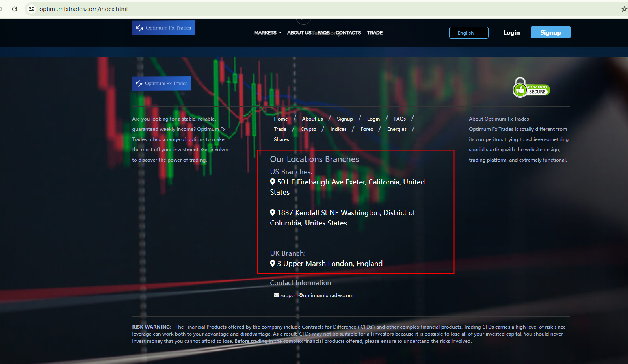
Task: Click the 1837 Kendall St NE address text
Action: [343, 218]
